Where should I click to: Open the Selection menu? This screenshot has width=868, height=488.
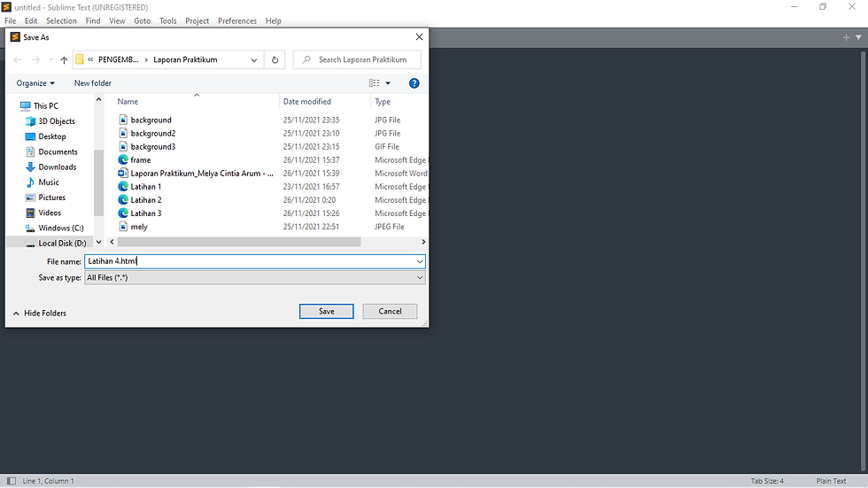coord(61,21)
